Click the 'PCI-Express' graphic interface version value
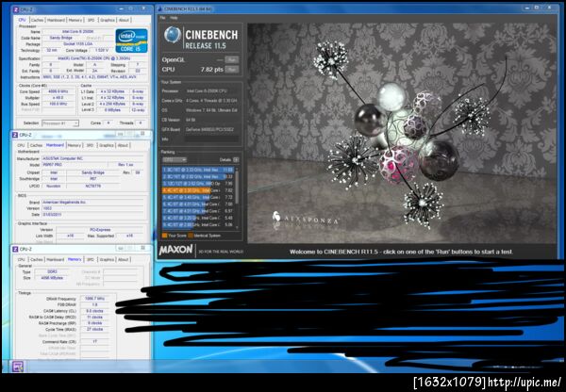 [100, 229]
